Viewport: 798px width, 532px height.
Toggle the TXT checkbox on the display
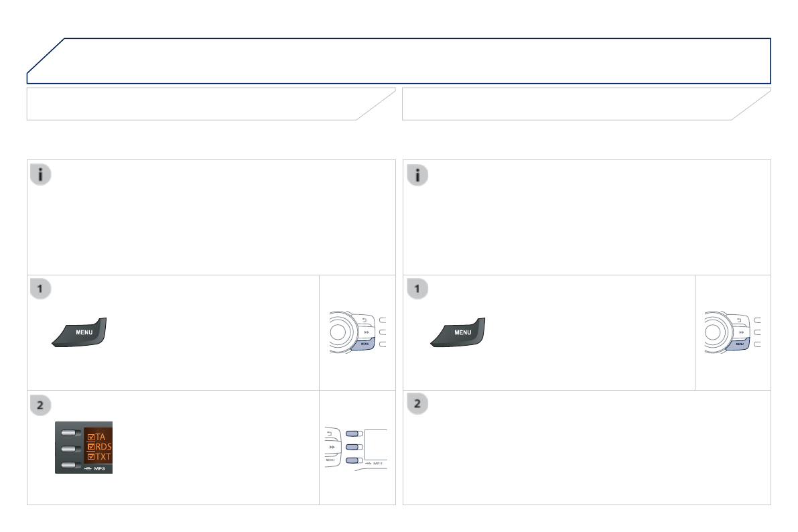tap(92, 457)
